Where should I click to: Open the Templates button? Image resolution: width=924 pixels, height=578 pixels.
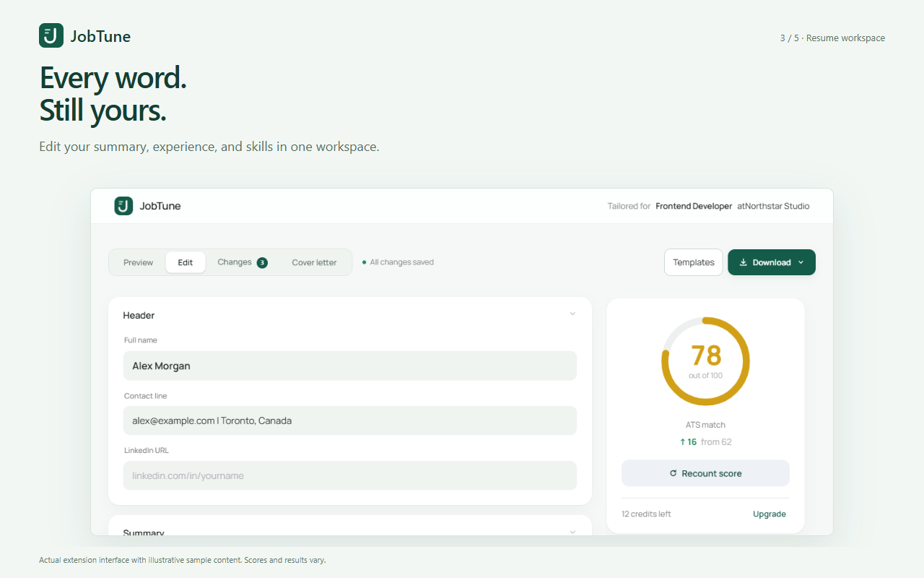(694, 262)
